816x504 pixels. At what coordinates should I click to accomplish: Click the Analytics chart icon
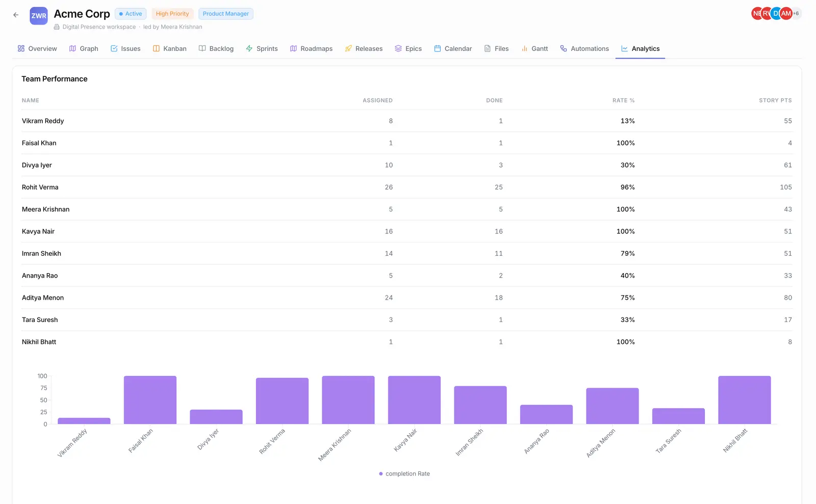(624, 48)
